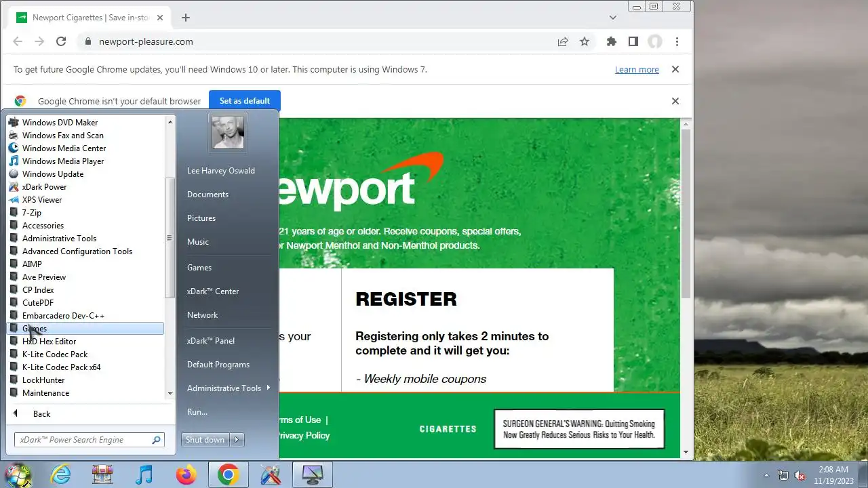Expand the AIMP folder

click(x=85, y=264)
